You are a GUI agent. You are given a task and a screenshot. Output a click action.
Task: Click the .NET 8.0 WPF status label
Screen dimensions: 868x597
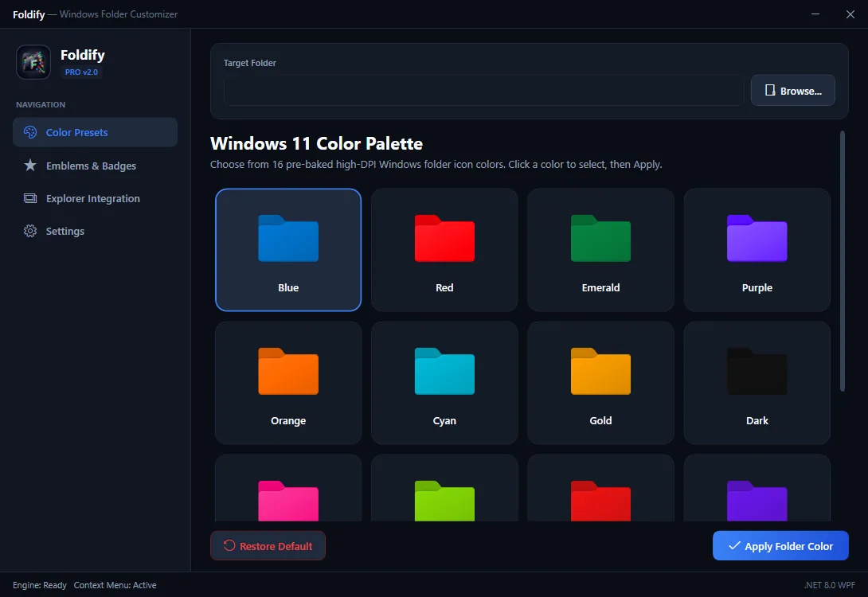(829, 585)
